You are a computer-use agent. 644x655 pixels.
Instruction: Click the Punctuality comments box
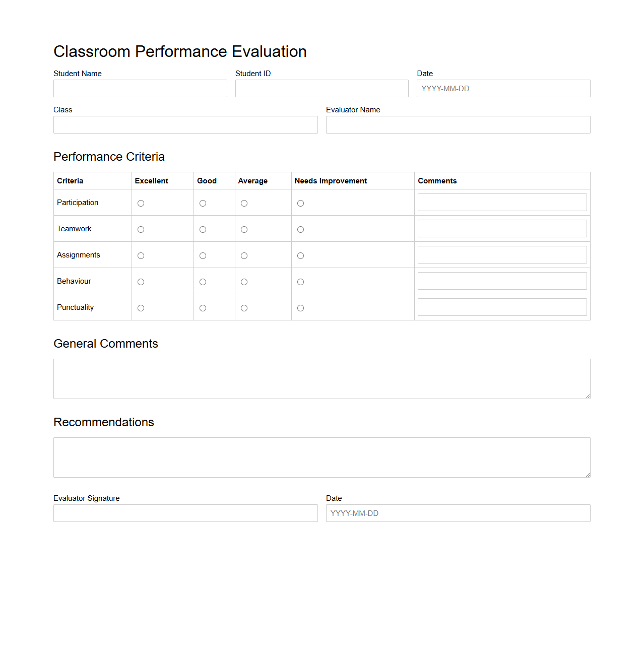tap(502, 307)
